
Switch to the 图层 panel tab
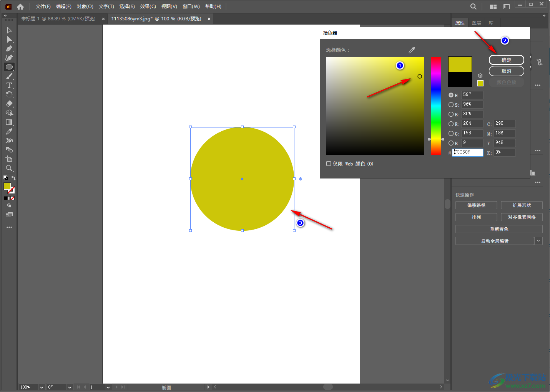coord(476,23)
